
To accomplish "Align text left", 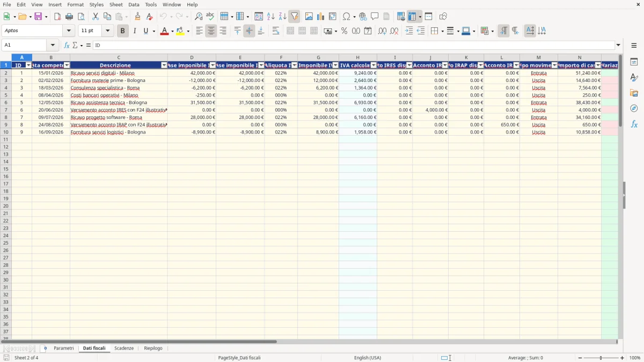I will pos(200,31).
